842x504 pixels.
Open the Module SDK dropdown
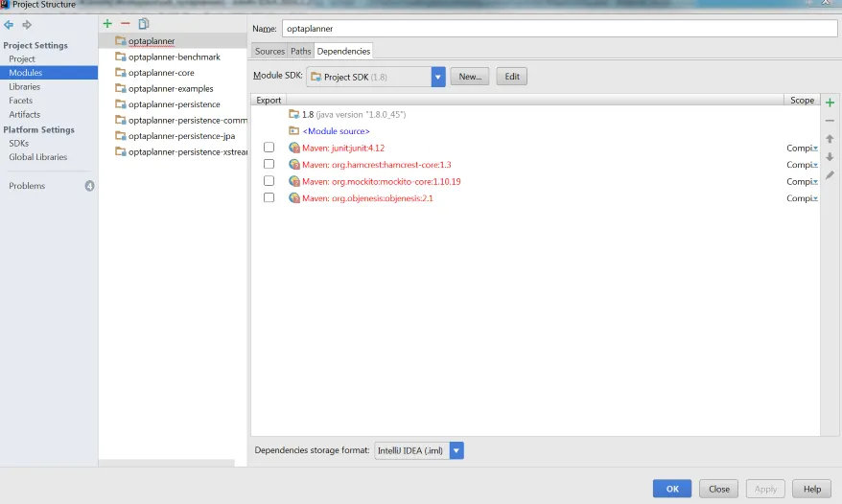pos(437,77)
